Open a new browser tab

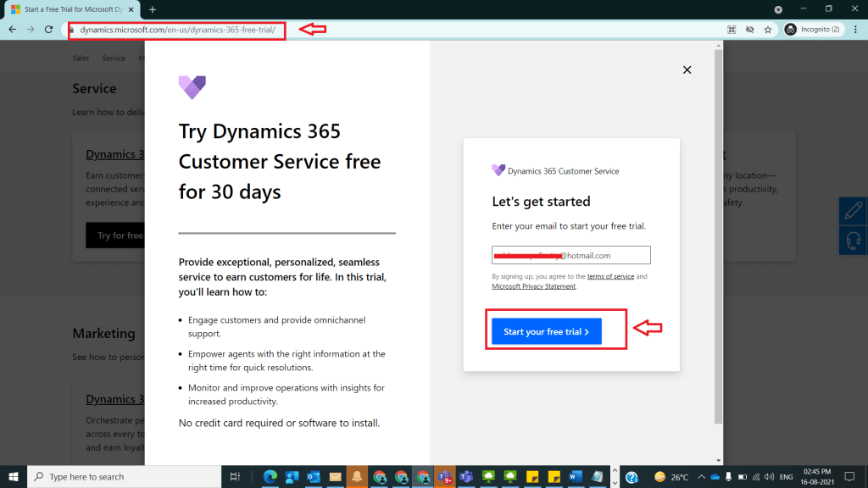[153, 9]
